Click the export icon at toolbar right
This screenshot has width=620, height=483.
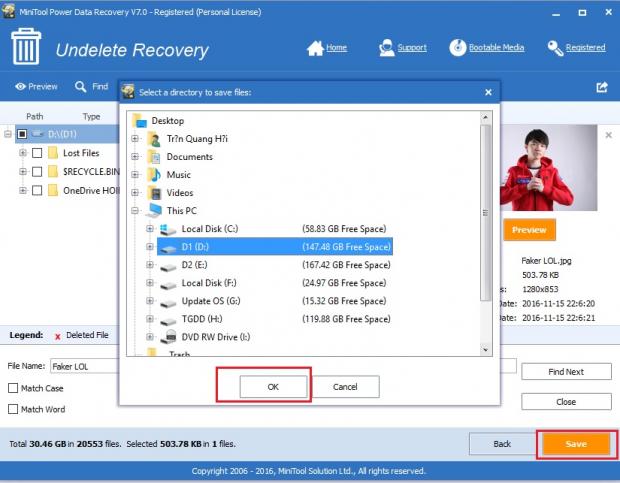coord(602,87)
